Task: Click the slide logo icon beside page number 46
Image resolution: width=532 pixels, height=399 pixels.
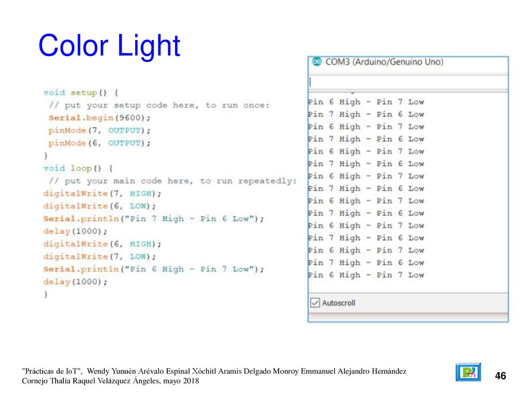Action: (468, 372)
